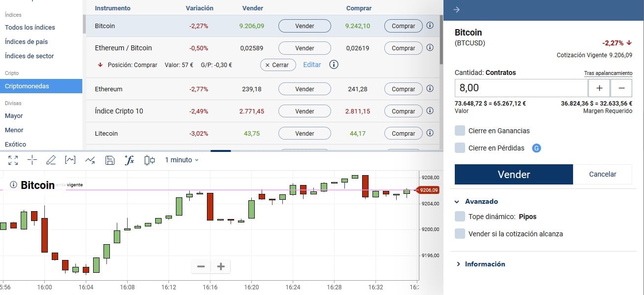Click Vender button in Ethereum row

[x=305, y=89]
